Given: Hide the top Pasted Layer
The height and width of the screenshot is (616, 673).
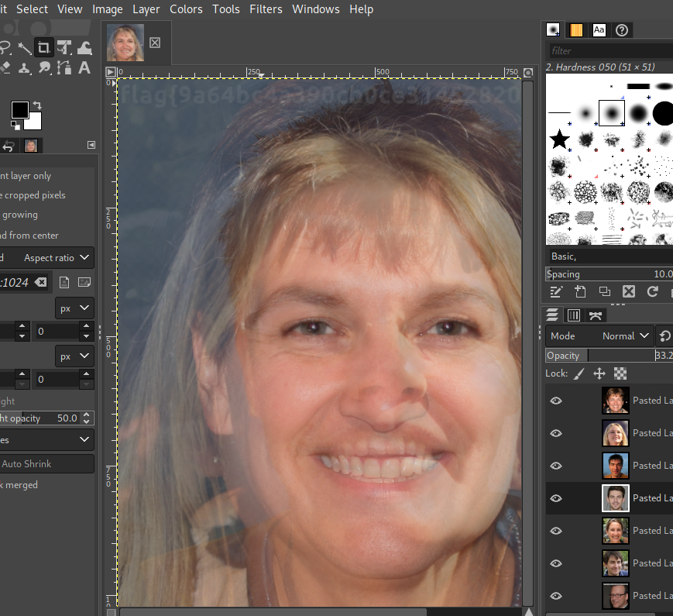Looking at the screenshot, I should (x=556, y=401).
